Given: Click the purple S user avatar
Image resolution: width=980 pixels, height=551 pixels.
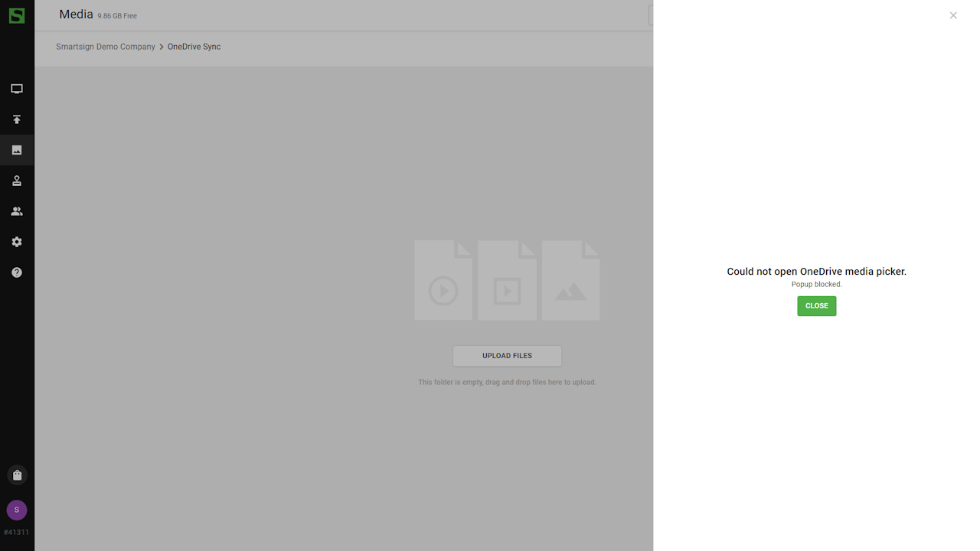Looking at the screenshot, I should click(17, 510).
